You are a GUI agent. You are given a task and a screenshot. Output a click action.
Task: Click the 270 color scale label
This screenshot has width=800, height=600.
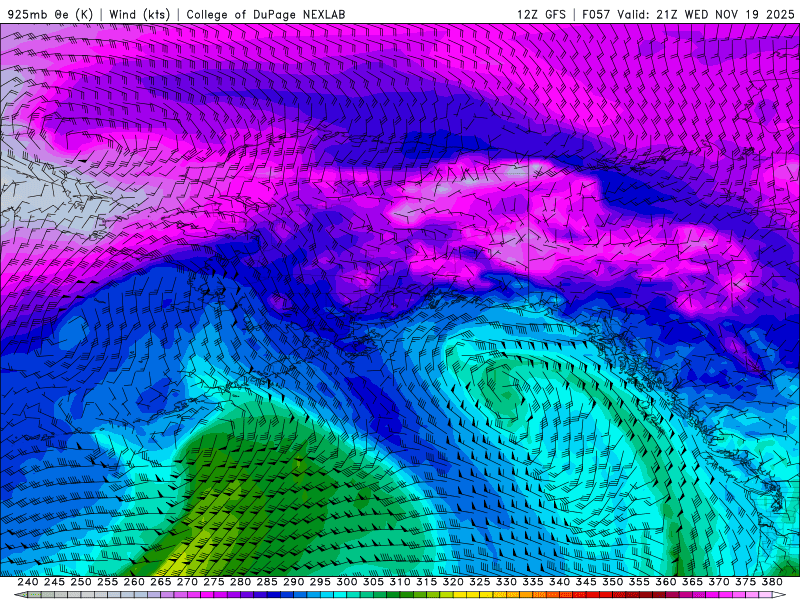(187, 582)
